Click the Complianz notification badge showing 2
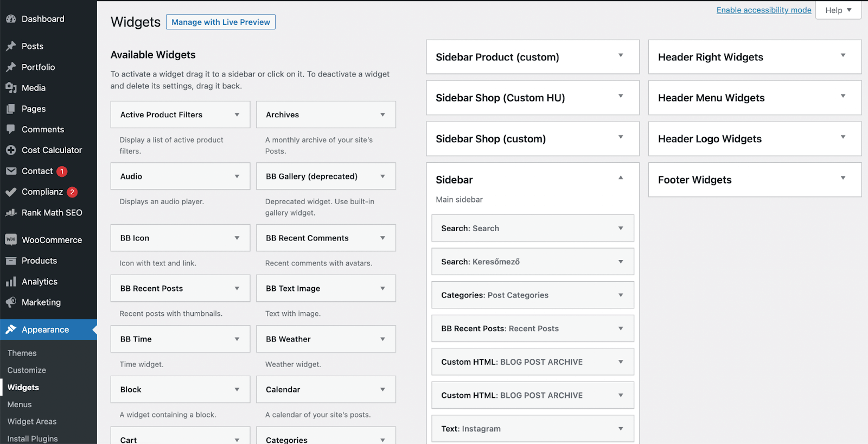The height and width of the screenshot is (444, 868). [72, 192]
